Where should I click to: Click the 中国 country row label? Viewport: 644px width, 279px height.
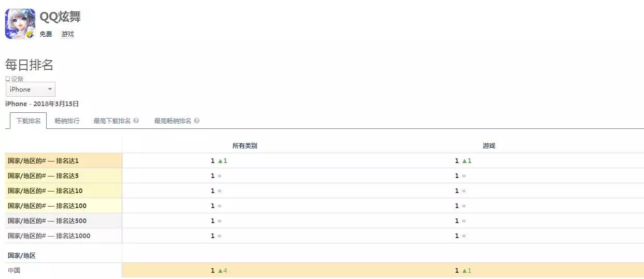pos(14,270)
